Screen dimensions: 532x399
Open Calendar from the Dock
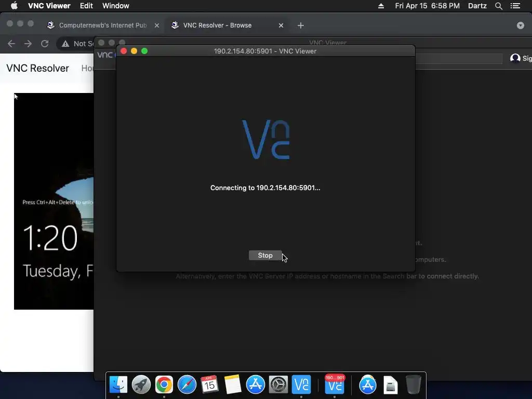click(209, 385)
